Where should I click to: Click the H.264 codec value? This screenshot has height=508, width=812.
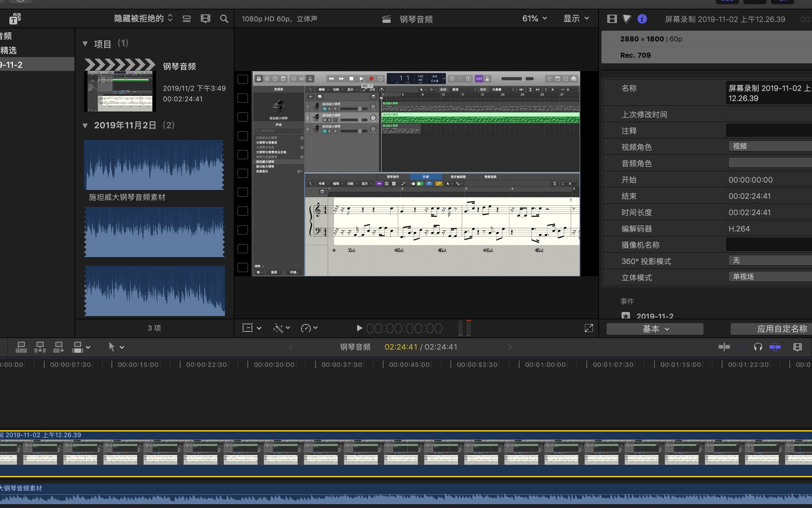coord(739,229)
